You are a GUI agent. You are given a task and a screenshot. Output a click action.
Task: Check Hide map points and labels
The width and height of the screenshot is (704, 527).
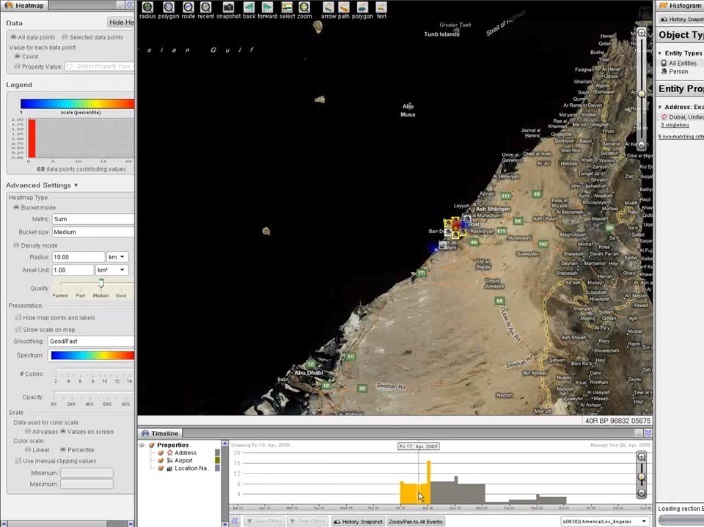pos(18,317)
